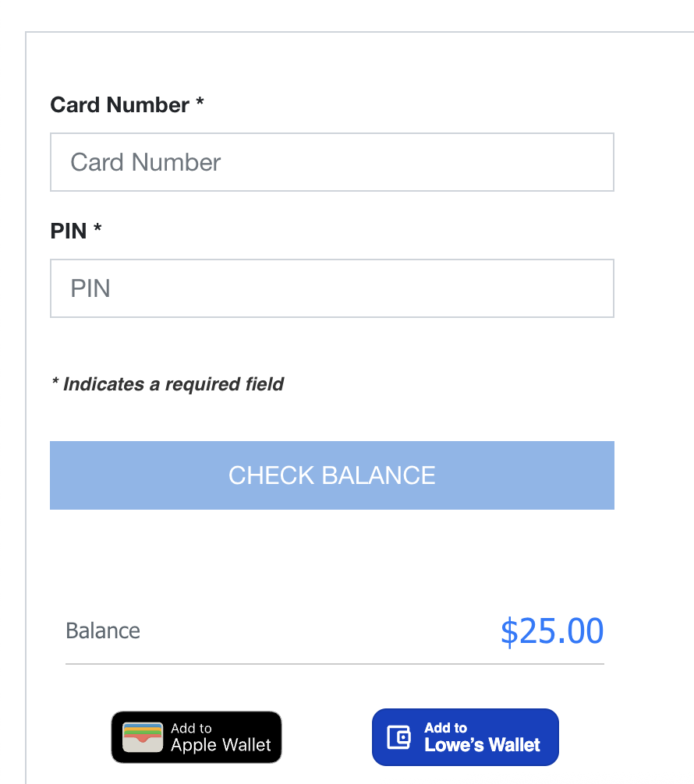Click the asterisk beside PIN label
This screenshot has width=694, height=784.
pyautogui.click(x=97, y=228)
